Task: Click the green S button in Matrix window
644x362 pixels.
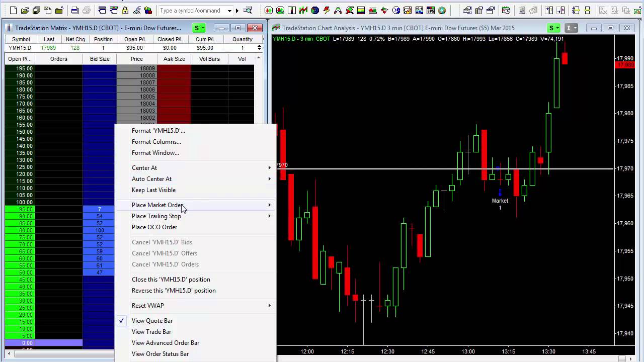Action: click(197, 28)
